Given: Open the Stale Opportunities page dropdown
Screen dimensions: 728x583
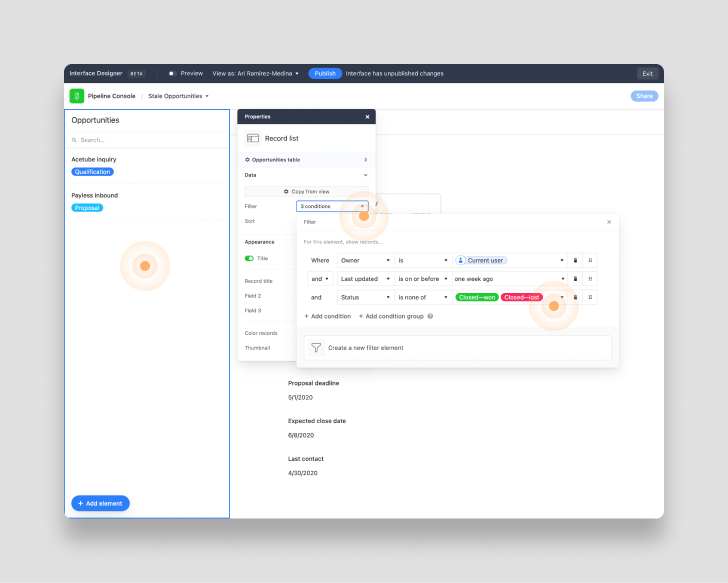Looking at the screenshot, I should click(x=178, y=96).
